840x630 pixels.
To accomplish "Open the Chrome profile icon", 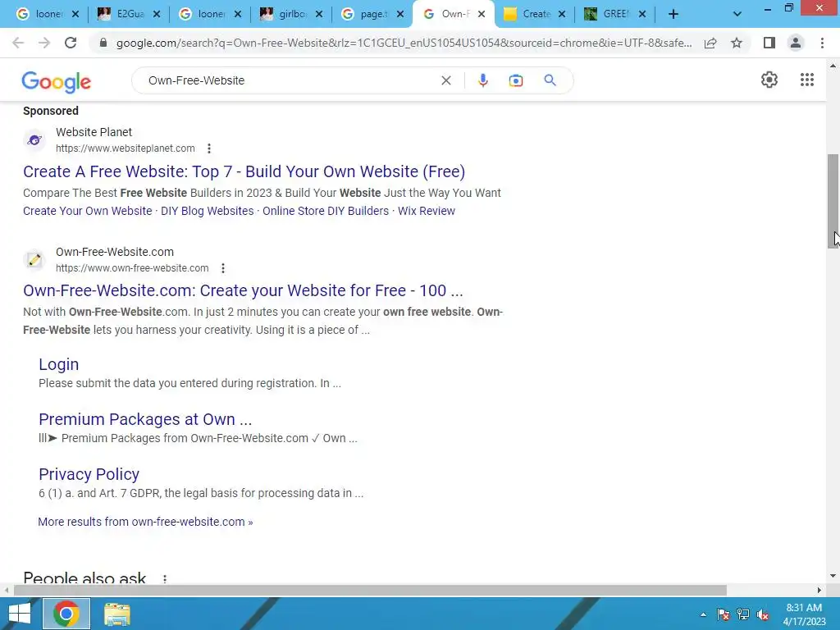I will [x=796, y=43].
